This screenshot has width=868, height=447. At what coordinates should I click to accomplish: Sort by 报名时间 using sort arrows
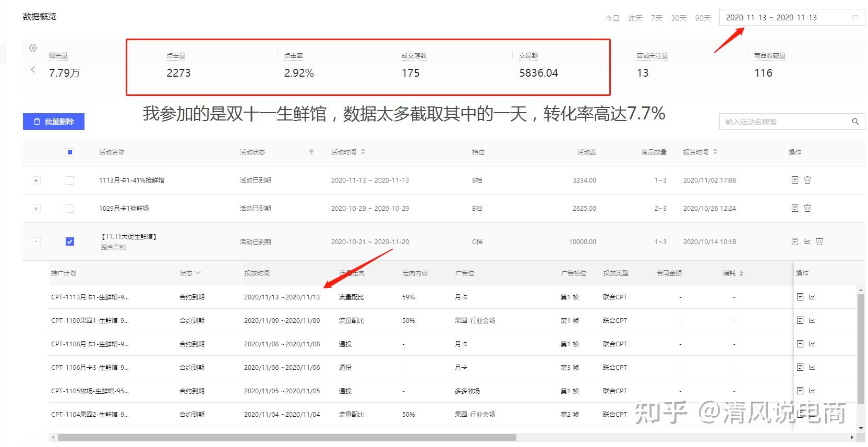(715, 152)
